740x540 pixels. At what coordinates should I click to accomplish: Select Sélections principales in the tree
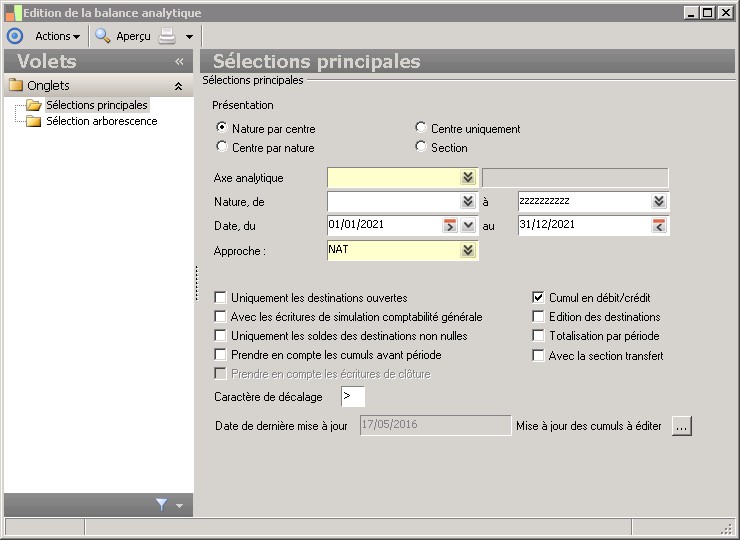96,105
